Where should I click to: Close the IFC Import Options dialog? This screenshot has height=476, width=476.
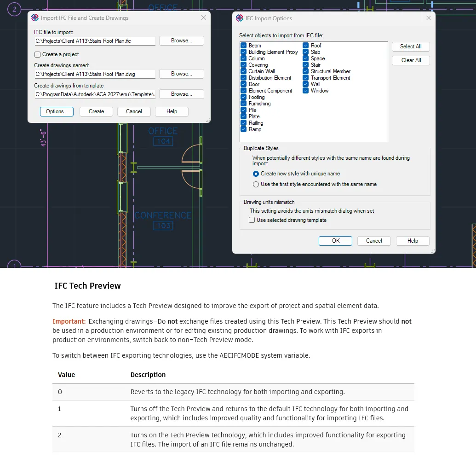(x=428, y=18)
